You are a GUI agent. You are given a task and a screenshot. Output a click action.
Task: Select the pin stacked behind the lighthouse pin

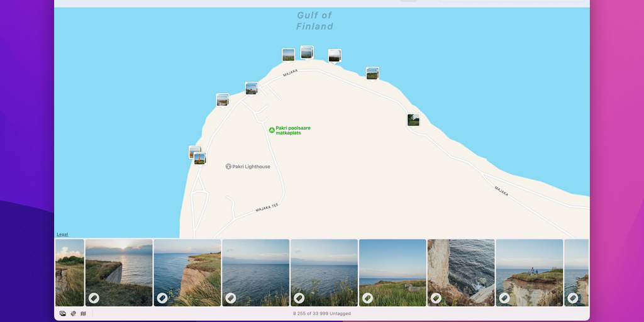(x=192, y=149)
